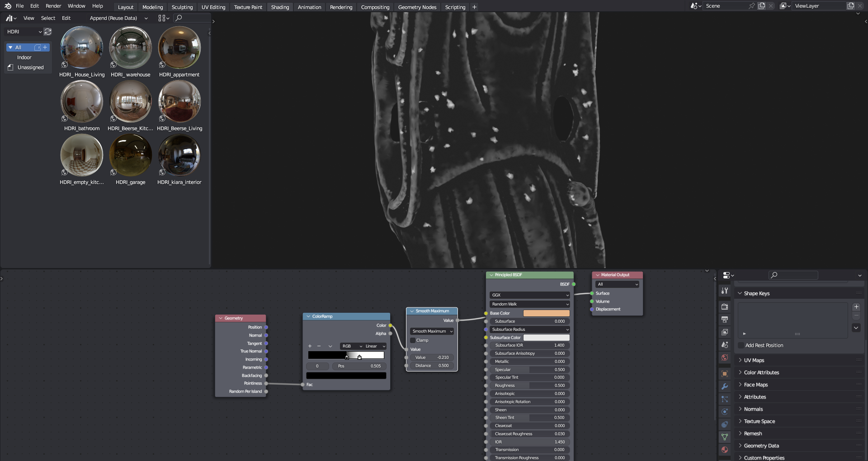Image resolution: width=868 pixels, height=461 pixels.
Task: Open the asset display mode icon
Action: (164, 18)
